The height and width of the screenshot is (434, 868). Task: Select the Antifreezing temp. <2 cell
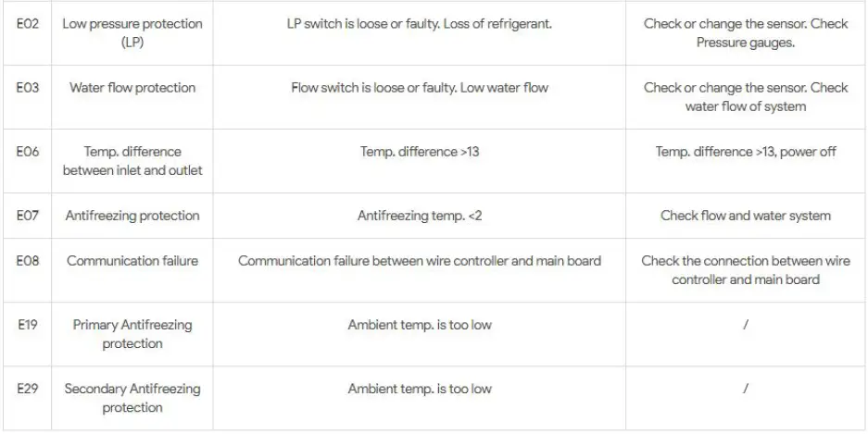[419, 216]
